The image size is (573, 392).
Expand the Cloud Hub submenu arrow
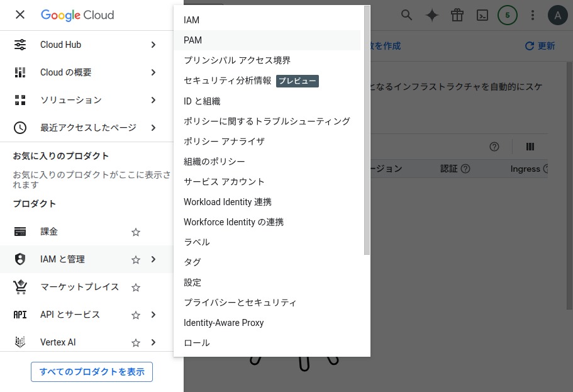(x=153, y=45)
